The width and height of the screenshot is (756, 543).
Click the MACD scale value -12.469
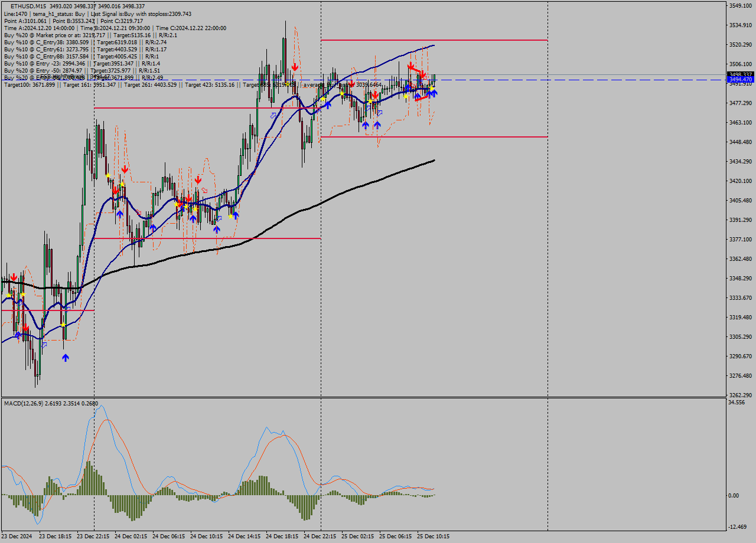tap(738, 527)
